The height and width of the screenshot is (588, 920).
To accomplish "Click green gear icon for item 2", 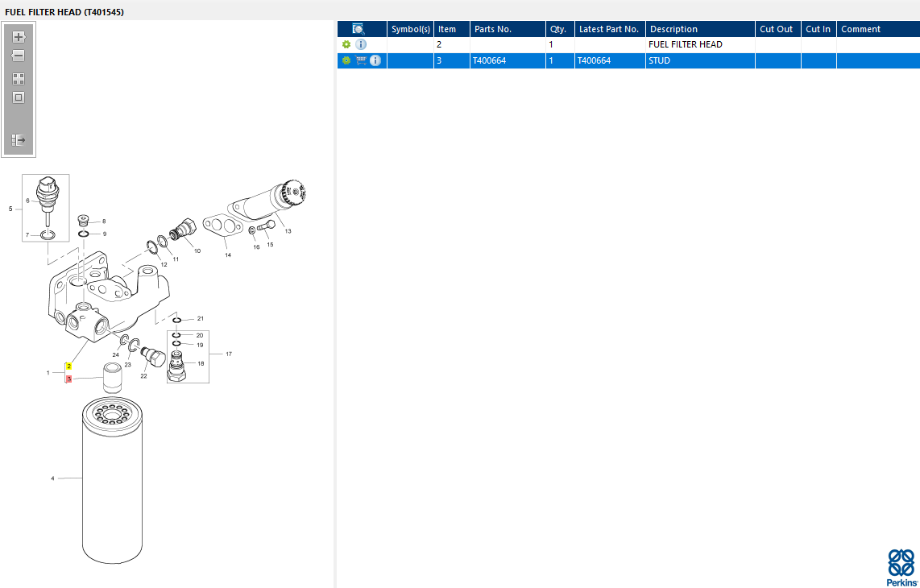I will pyautogui.click(x=346, y=44).
